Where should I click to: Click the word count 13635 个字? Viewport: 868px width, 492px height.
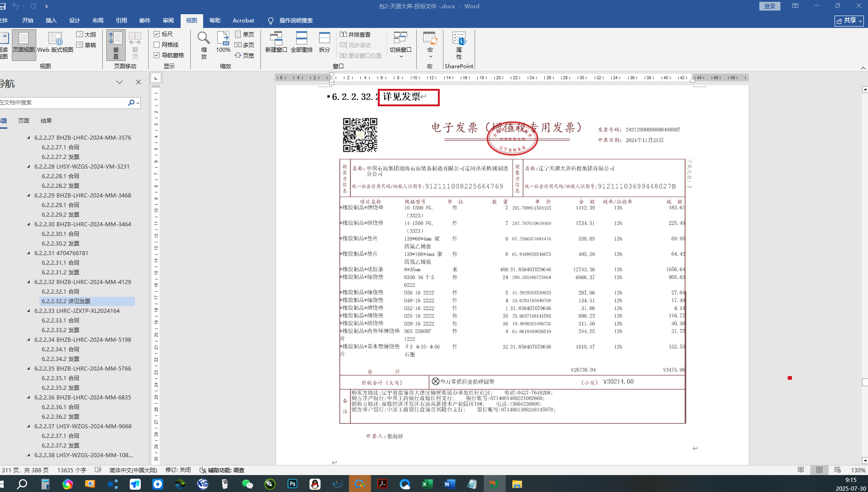pyautogui.click(x=72, y=470)
